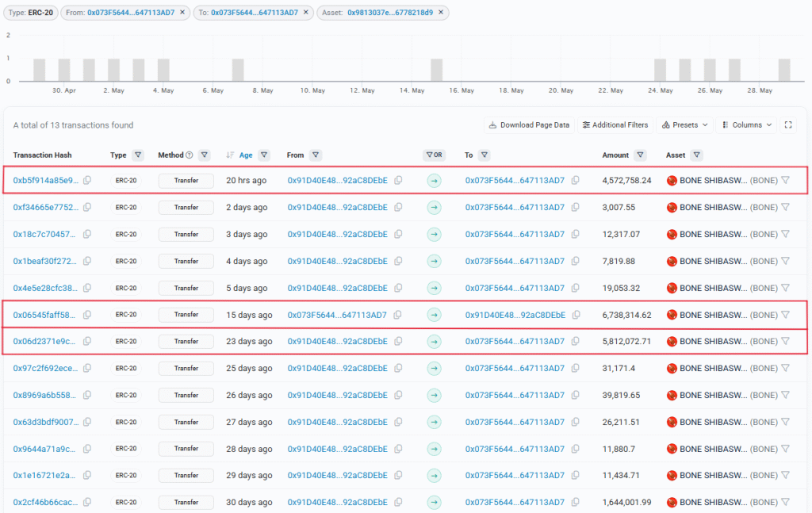Copy hash of 0x2cf46b66cac transaction
Screen dimensions: 812x513
pos(87,502)
